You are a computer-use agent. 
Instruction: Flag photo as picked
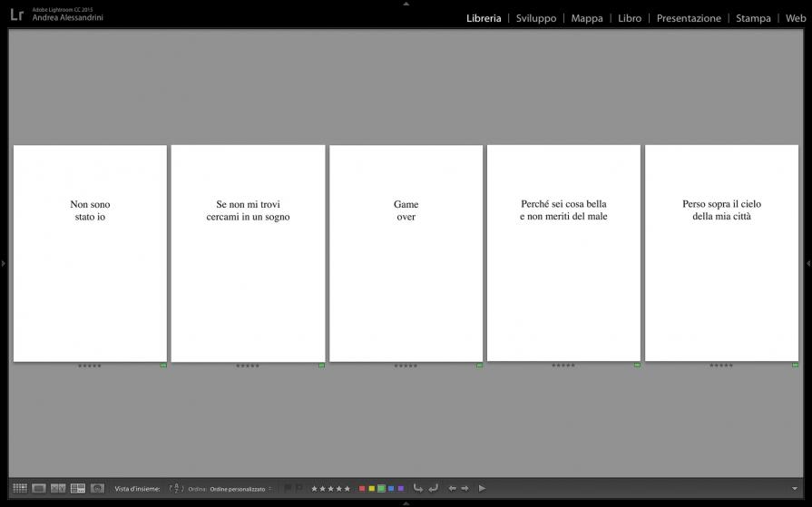(288, 488)
